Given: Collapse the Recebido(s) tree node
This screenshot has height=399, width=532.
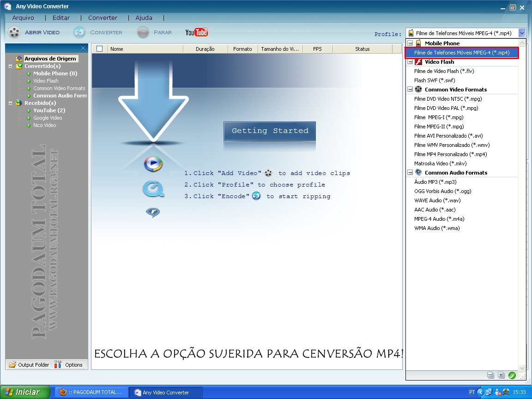Looking at the screenshot, I should tap(10, 103).
